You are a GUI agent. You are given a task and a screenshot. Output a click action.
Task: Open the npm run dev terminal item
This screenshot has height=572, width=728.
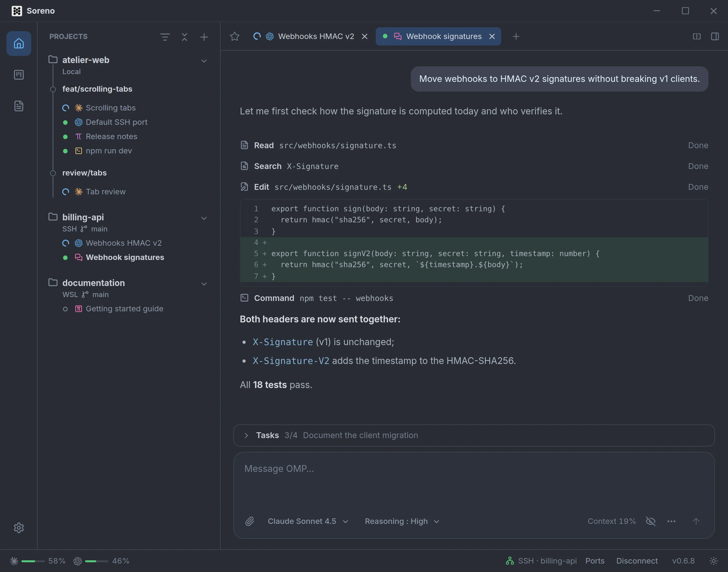click(x=109, y=151)
